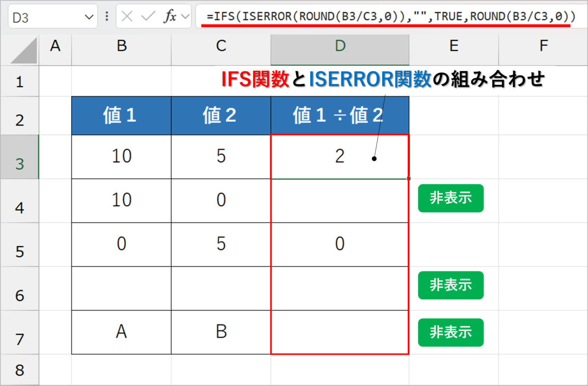
Task: Expand the function dropdown beside fx
Action: click(185, 17)
